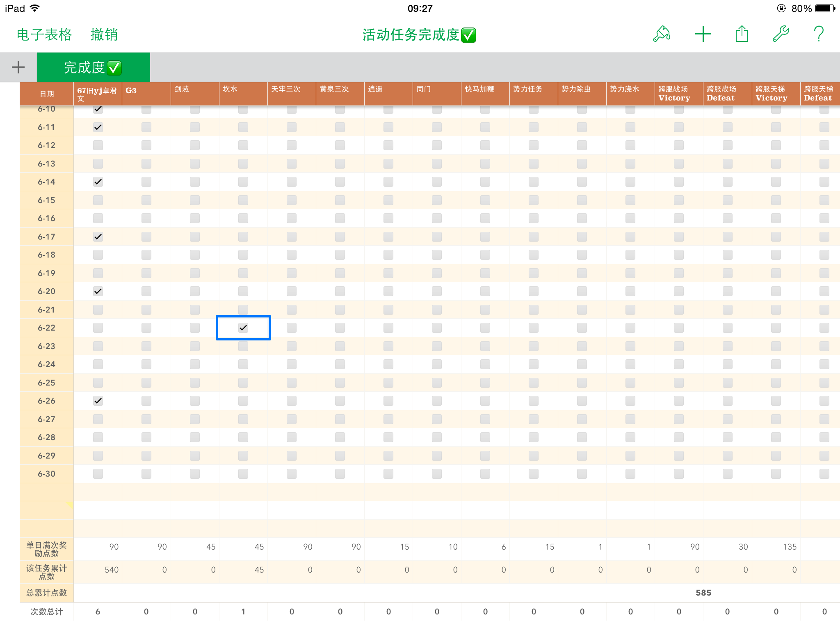Tap the Wi-Fi icon in status bar
Viewport: 840px width, 630px height.
[x=35, y=8]
